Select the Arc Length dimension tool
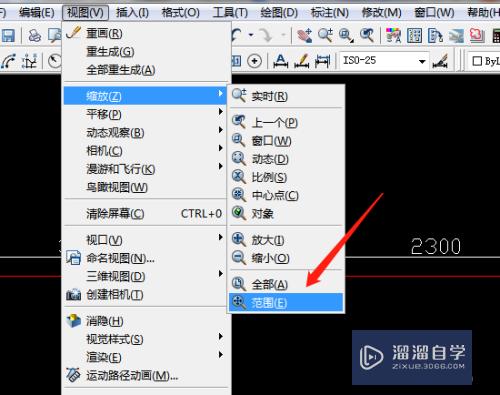Viewport: 500px width, 395px height. click(9, 61)
